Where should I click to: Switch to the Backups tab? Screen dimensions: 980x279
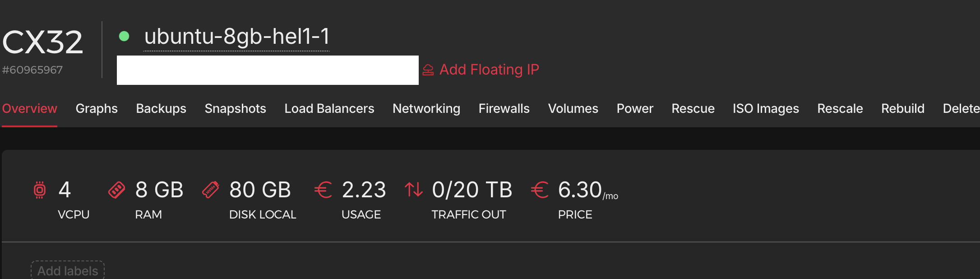(x=161, y=109)
